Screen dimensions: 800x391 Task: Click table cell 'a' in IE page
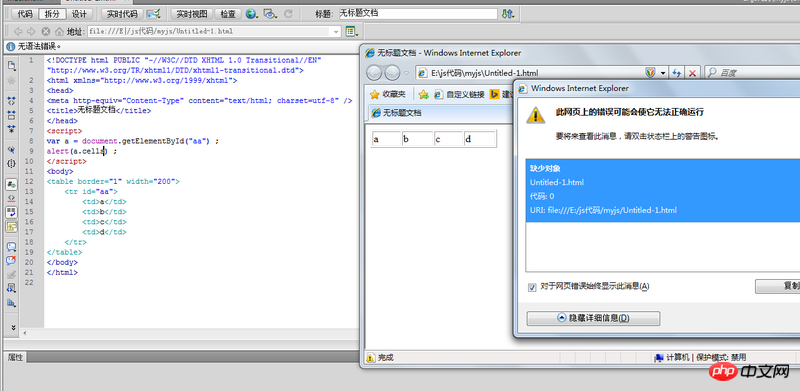[x=386, y=139]
